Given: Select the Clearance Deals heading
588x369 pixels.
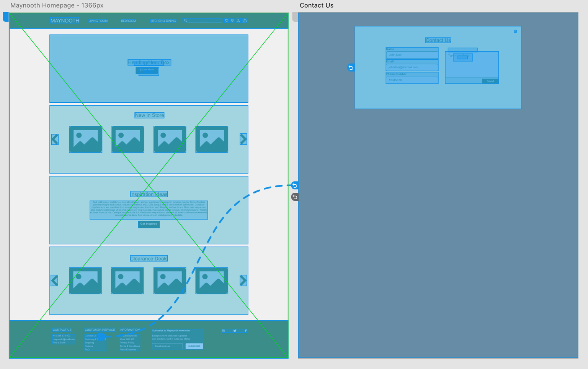Looking at the screenshot, I should pyautogui.click(x=149, y=259).
